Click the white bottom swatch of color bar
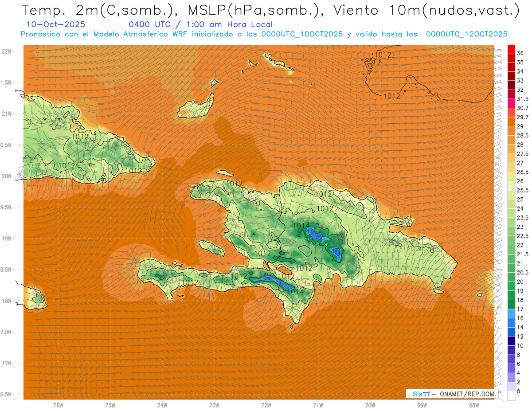532x411 pixels. click(x=511, y=396)
